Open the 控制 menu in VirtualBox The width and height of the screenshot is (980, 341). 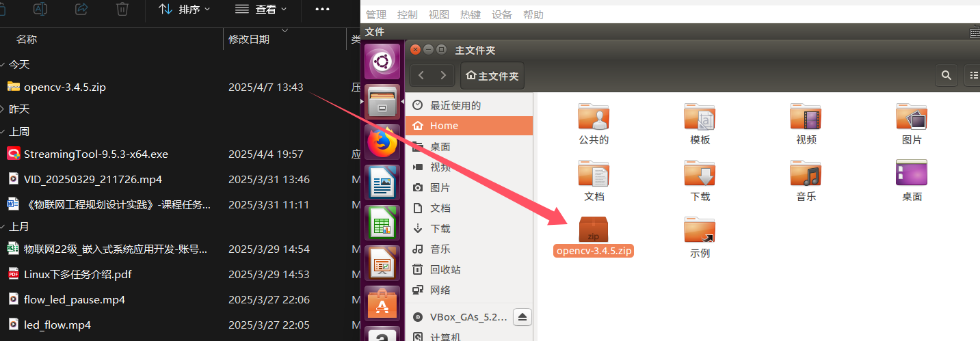coord(408,14)
